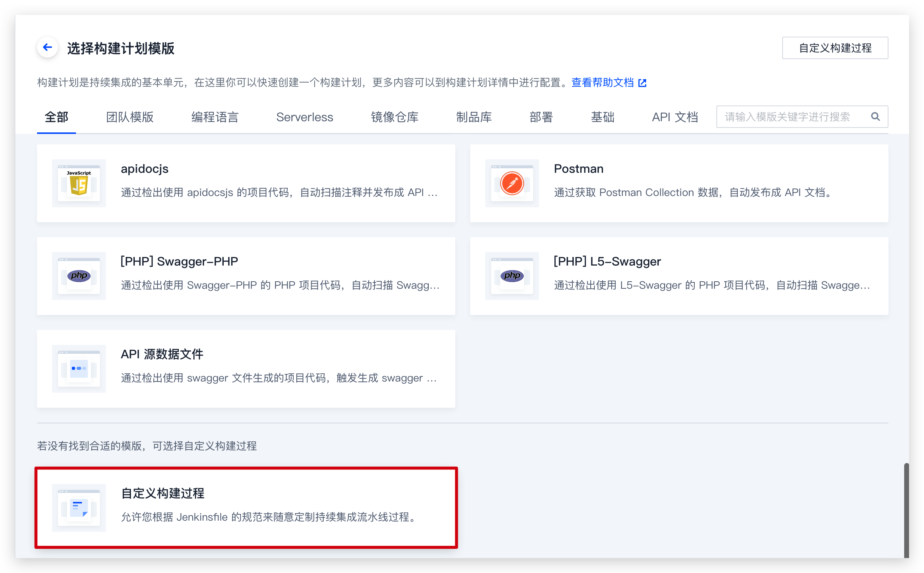Image resolution: width=924 pixels, height=573 pixels.
Task: Click the apidocjs description text
Action: (279, 193)
